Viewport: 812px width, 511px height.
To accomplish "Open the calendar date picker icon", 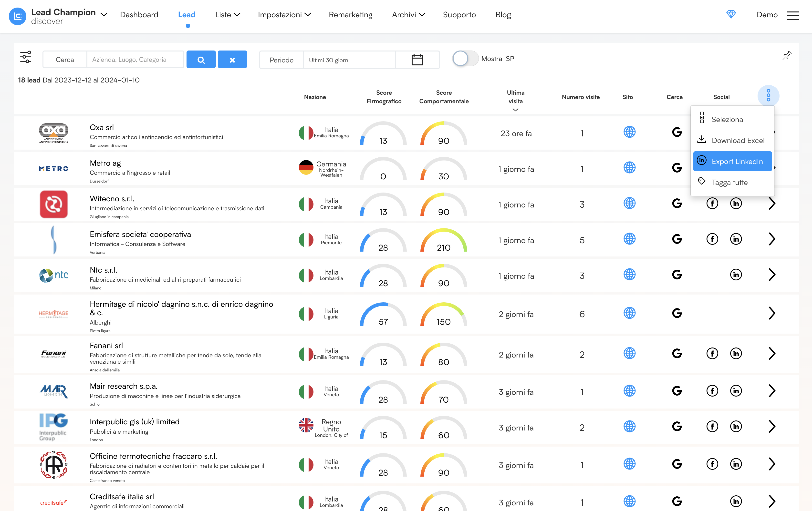I will tap(417, 60).
